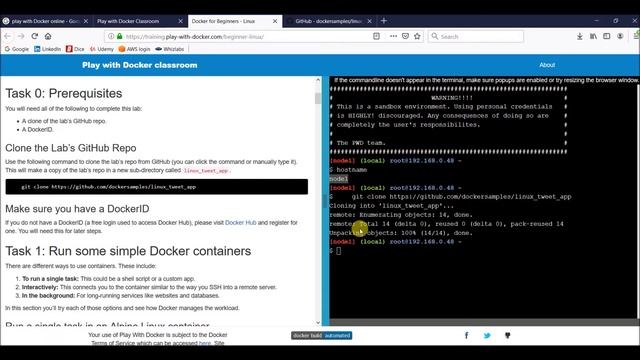
Task: Switch to 'play with Docker online' tab
Action: (x=45, y=21)
